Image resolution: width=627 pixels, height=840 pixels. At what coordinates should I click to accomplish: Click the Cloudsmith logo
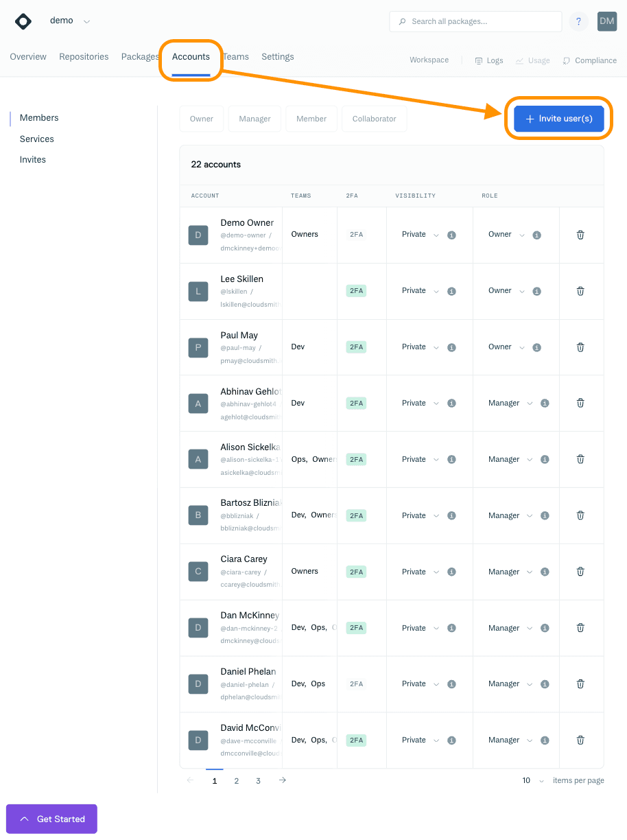(23, 21)
